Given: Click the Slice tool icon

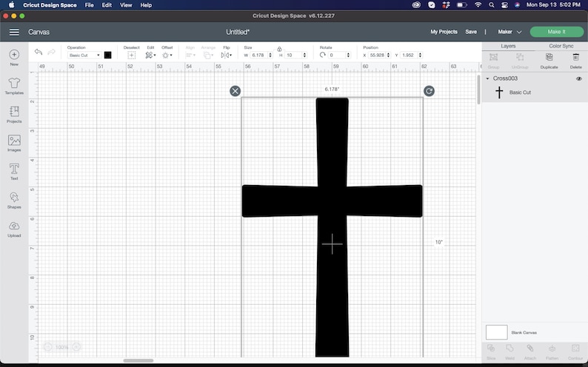Looking at the screenshot, I should click(491, 349).
